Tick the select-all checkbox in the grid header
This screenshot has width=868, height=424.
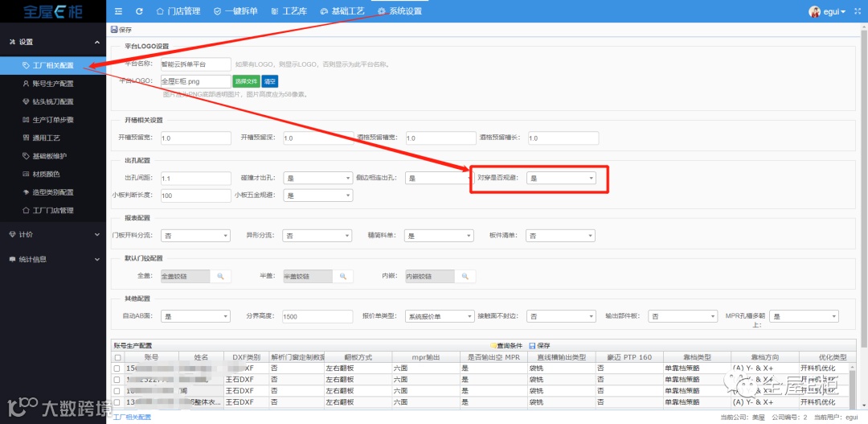[117, 357]
